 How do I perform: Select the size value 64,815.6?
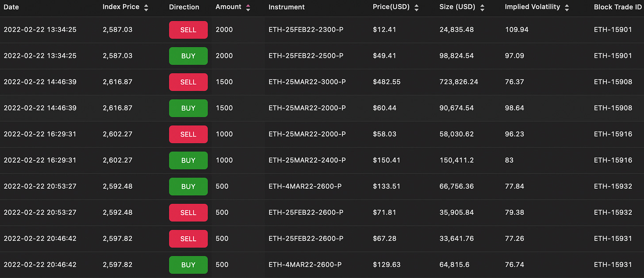click(455, 264)
